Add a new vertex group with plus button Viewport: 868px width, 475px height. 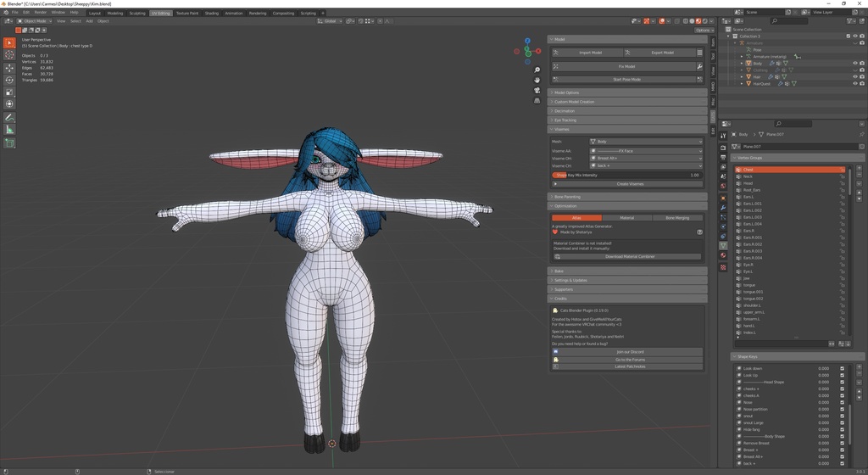click(860, 168)
